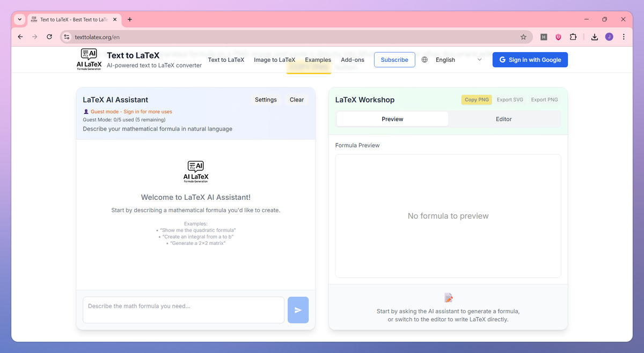Click 'Create an integral from a to b' example
644x353 pixels.
197,236
